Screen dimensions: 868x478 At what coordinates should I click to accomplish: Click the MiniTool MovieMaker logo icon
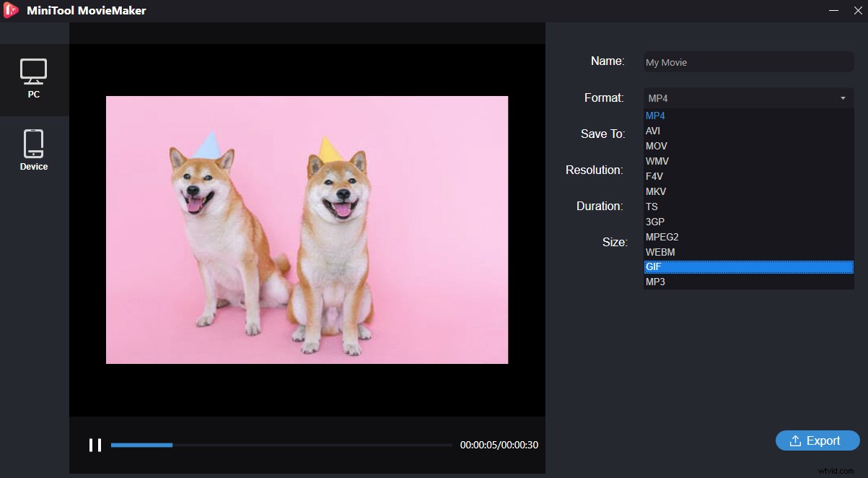(x=12, y=11)
